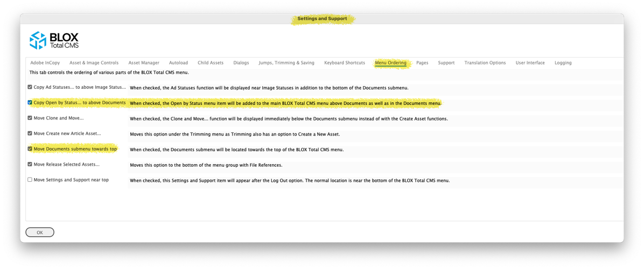The width and height of the screenshot is (644, 269).
Task: Click the BLOX Total CMS logo
Action: (x=54, y=40)
